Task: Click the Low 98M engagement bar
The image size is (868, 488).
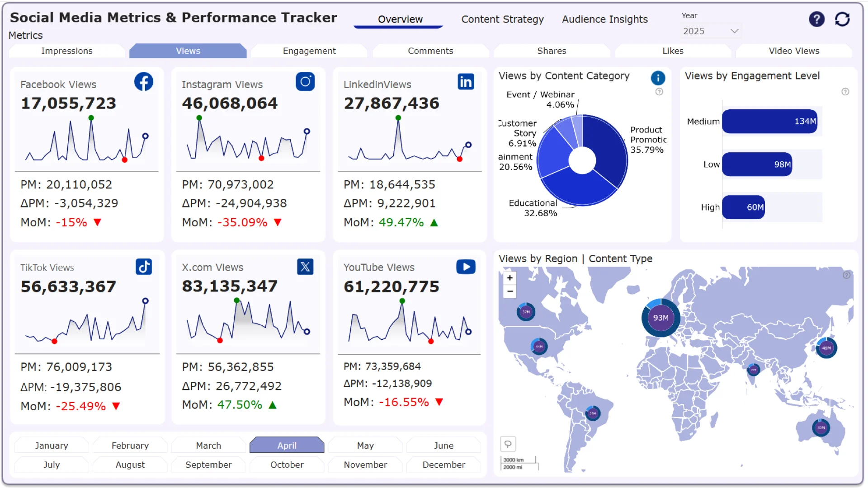Action: 757,164
